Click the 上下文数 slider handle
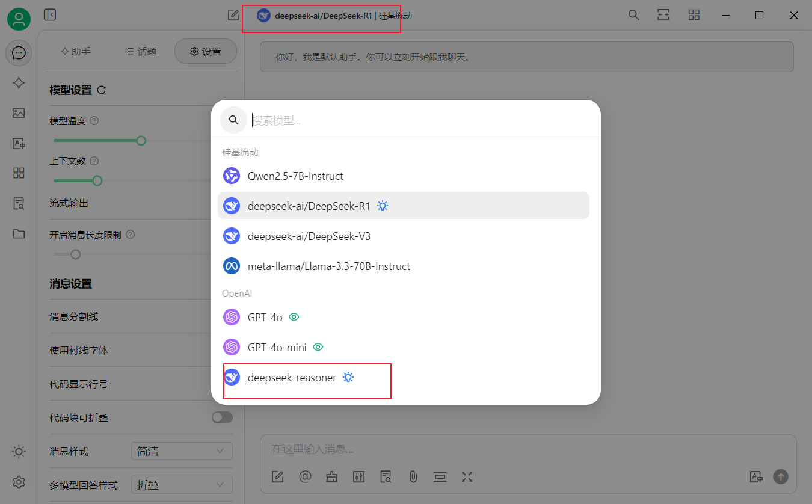Screen dimensions: 812x504 tap(97, 180)
